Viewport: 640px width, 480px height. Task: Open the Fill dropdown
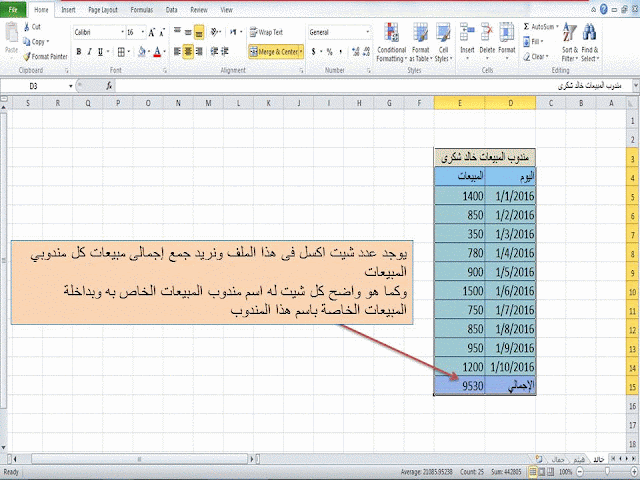click(533, 42)
